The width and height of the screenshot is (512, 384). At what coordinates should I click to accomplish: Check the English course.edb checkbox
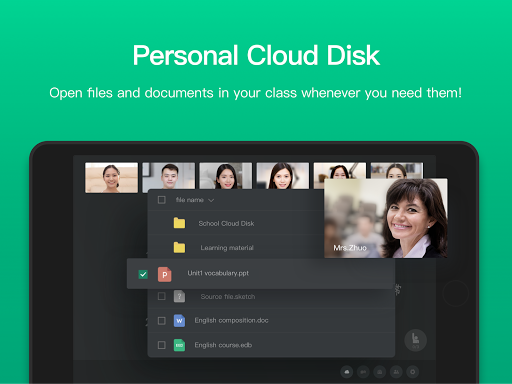pos(162,345)
